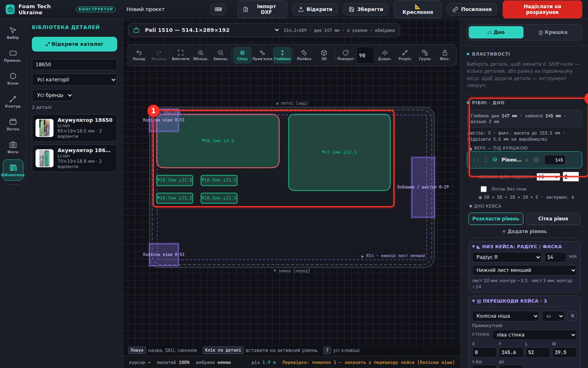
Task: Click the Додати рівень button
Action: 524,231
